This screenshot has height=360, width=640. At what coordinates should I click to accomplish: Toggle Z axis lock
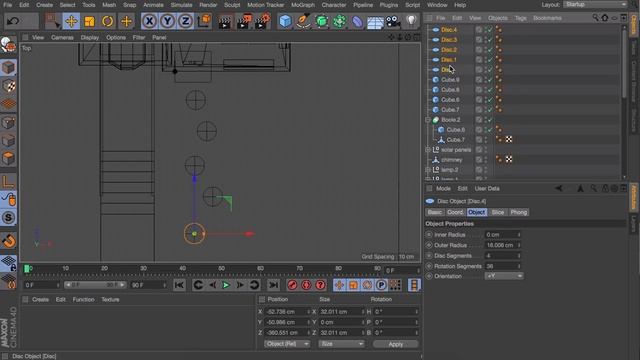(185, 21)
